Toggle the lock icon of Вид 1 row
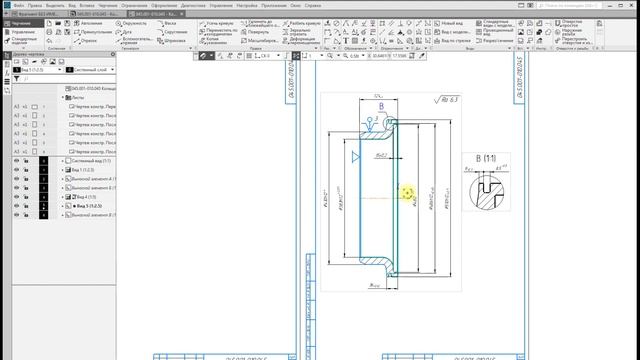640x360 pixels. point(26,170)
